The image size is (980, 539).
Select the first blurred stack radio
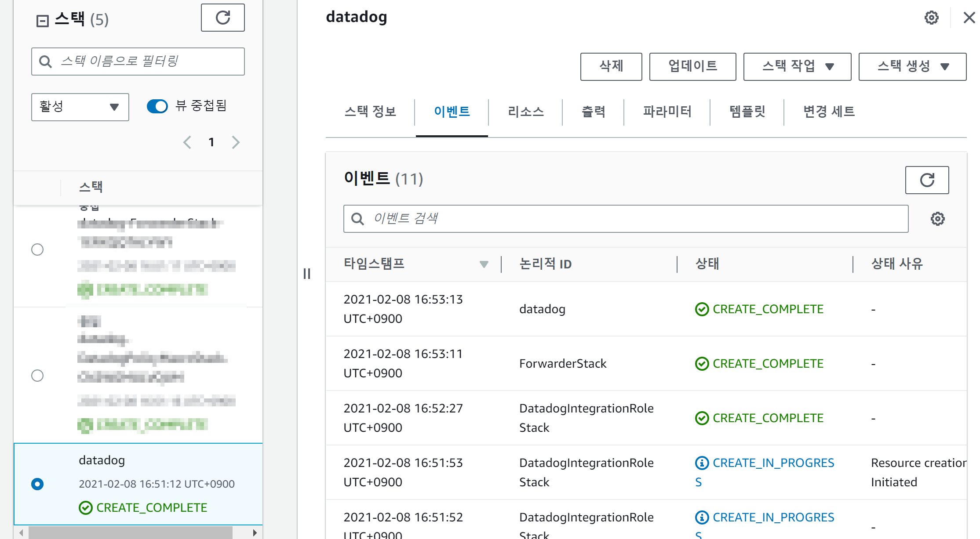pos(37,250)
